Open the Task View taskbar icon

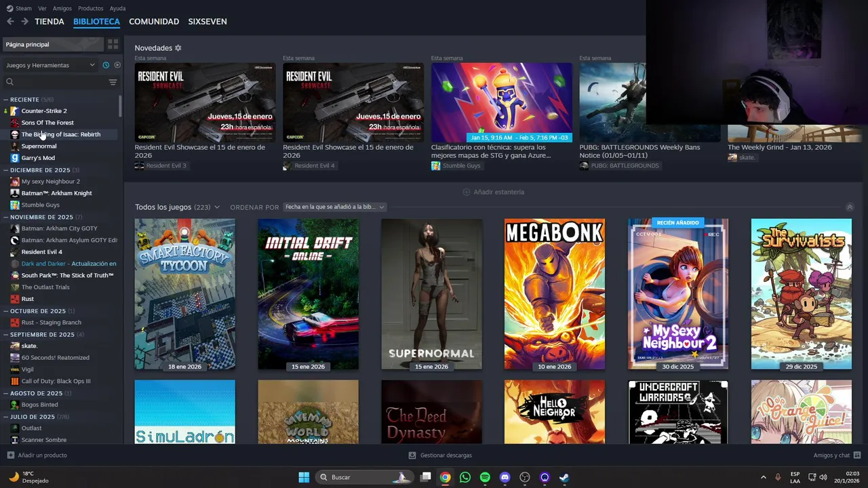425,477
